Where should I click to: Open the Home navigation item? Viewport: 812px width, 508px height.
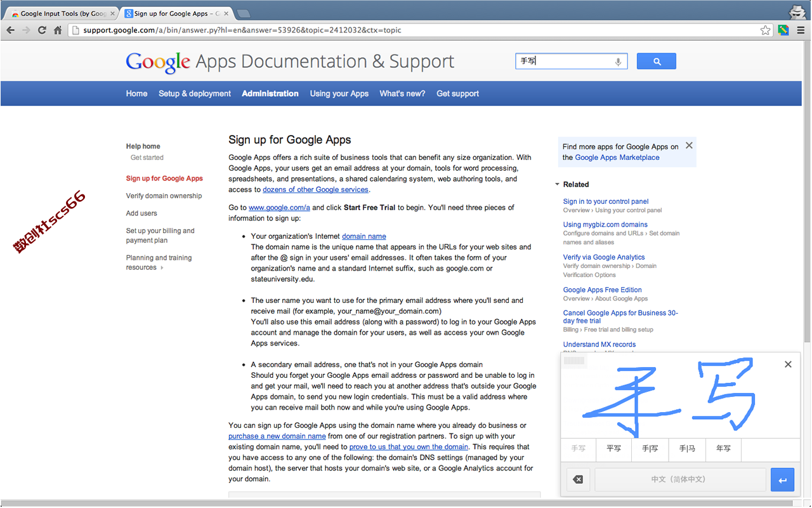(136, 93)
